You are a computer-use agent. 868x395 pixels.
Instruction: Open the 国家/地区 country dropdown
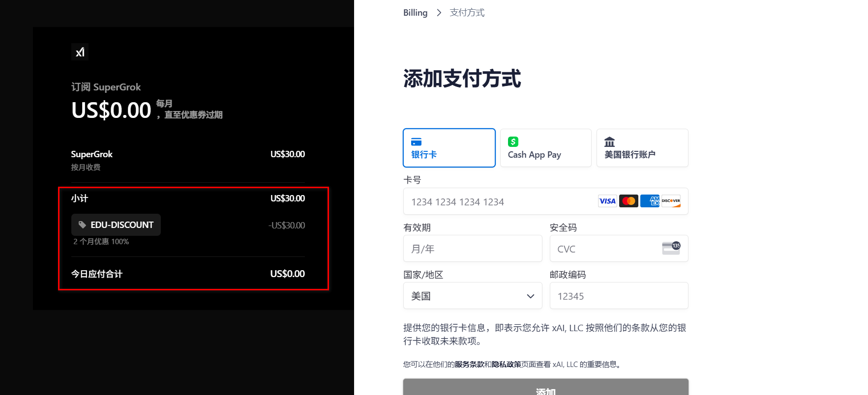click(x=473, y=296)
